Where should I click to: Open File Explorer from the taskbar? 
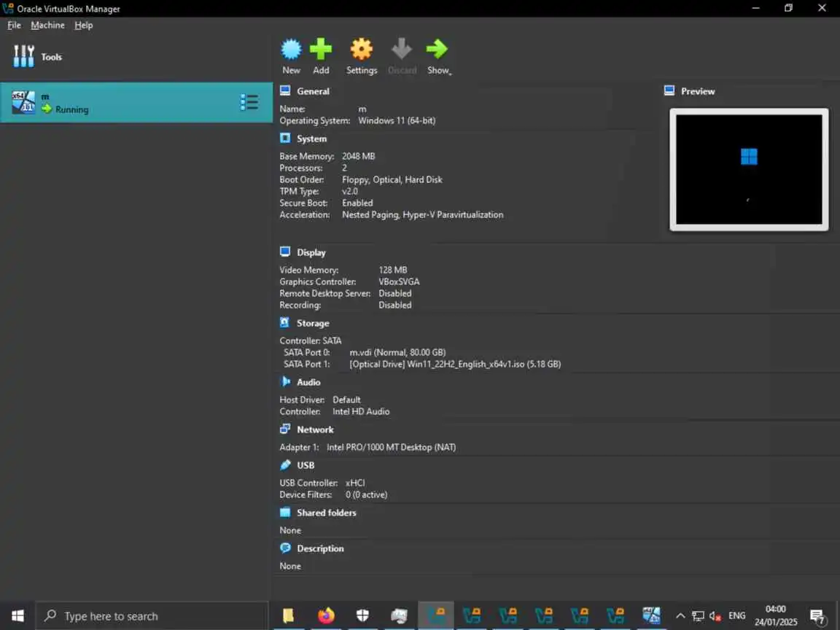[x=288, y=615]
